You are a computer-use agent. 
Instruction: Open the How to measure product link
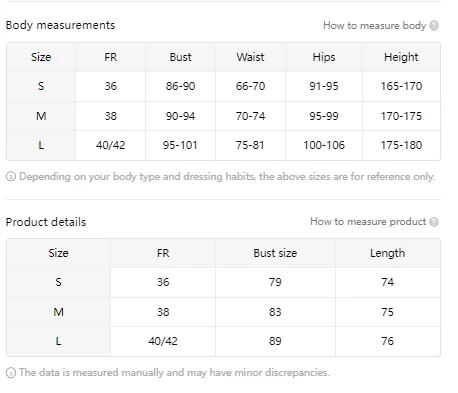click(x=368, y=222)
